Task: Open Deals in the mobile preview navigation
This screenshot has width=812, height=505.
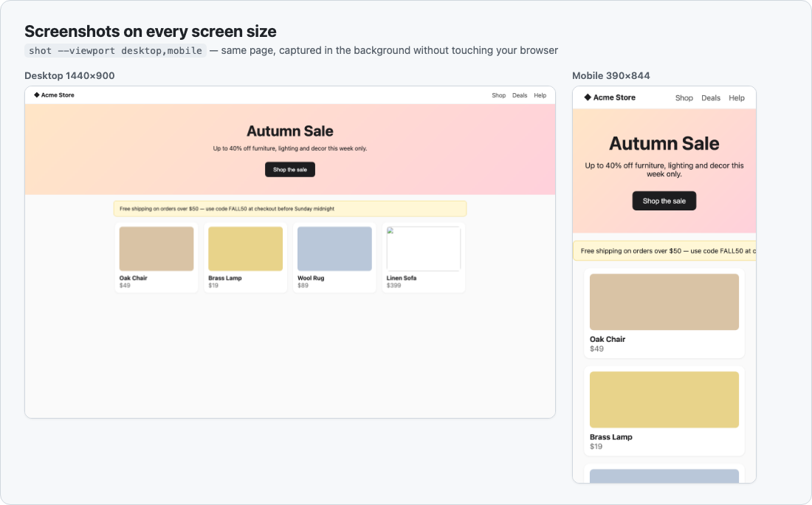Action: [710, 98]
